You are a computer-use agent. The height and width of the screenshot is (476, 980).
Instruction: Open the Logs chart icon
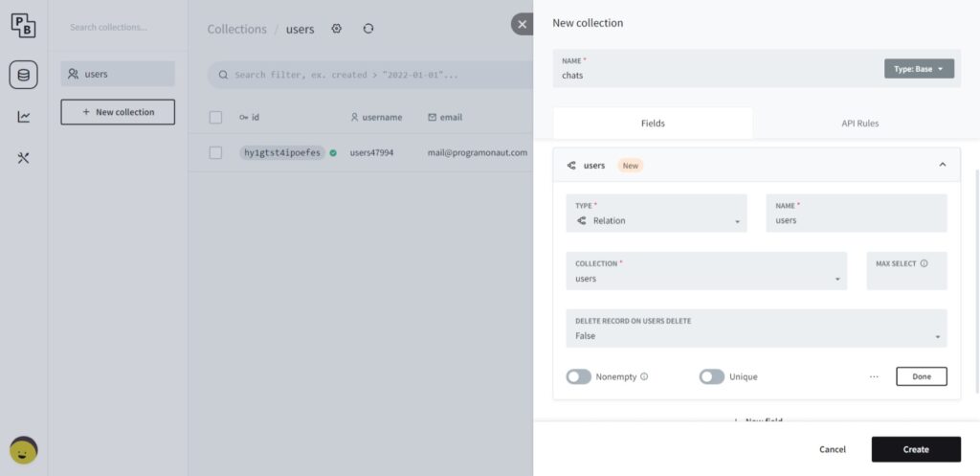(x=23, y=117)
